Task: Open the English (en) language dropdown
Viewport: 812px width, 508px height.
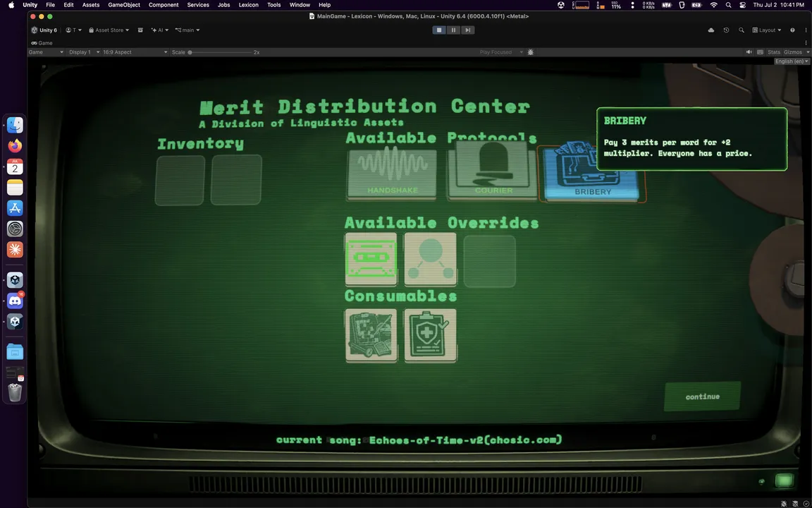Action: click(x=792, y=61)
